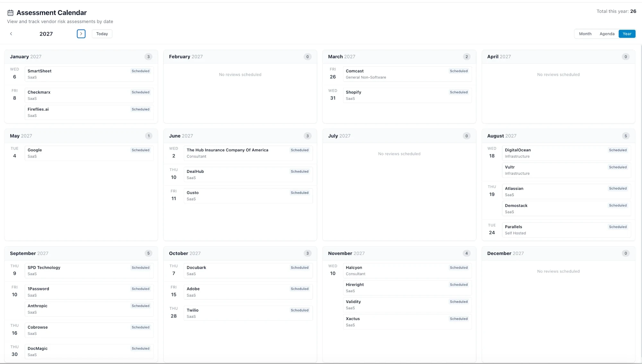Open the Docubark assessment in October
This screenshot has height=364, width=642.
click(248, 270)
